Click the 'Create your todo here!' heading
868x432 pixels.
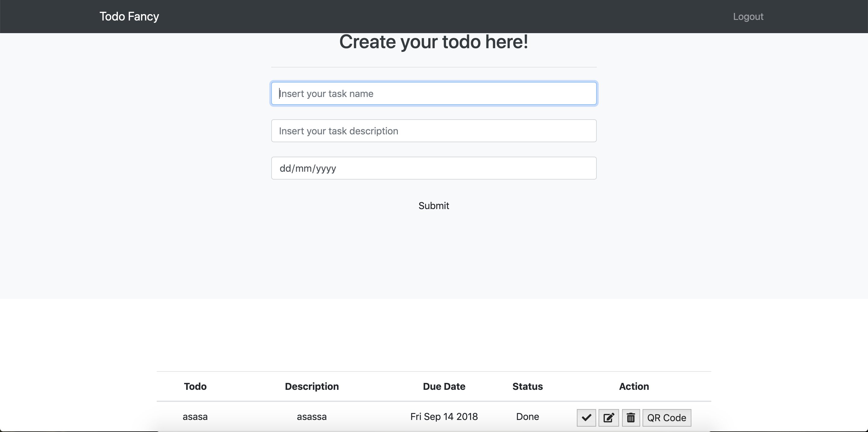tap(434, 42)
